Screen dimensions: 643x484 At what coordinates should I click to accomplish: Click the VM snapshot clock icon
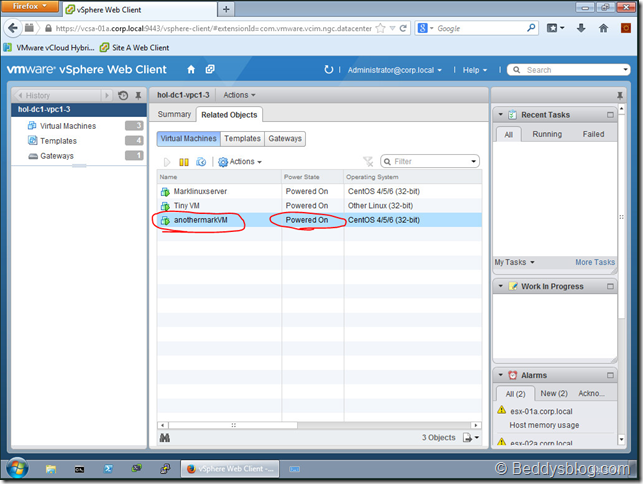(201, 162)
